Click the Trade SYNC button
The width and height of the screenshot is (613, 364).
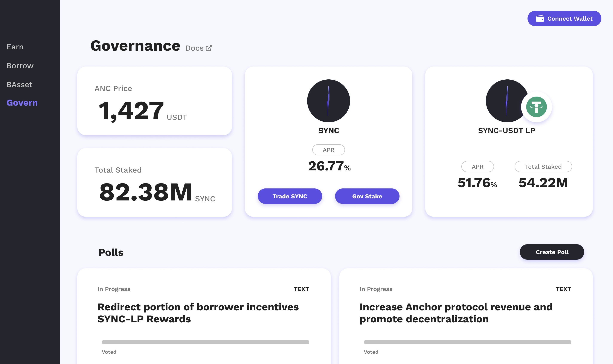point(290,196)
